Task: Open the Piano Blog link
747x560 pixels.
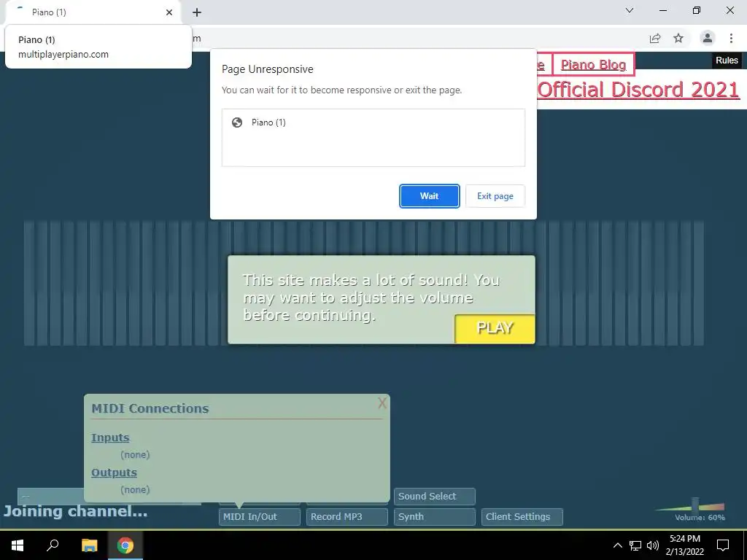Action: [x=593, y=64]
